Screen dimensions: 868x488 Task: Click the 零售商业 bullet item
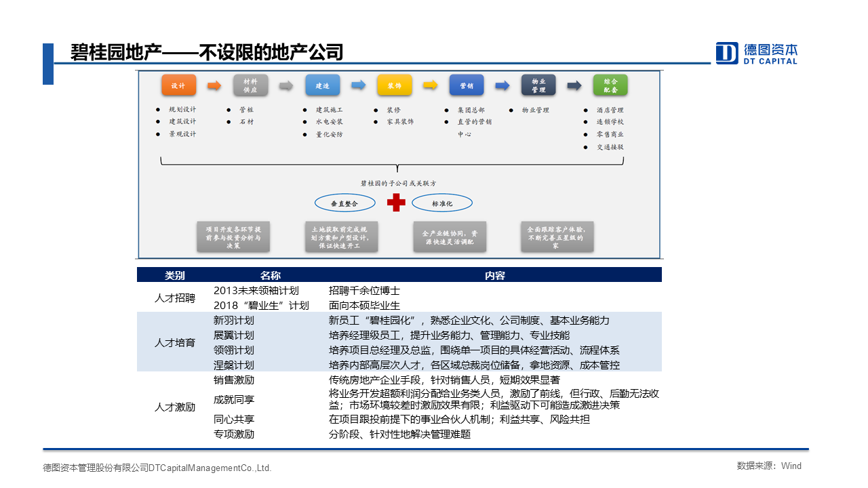point(610,134)
